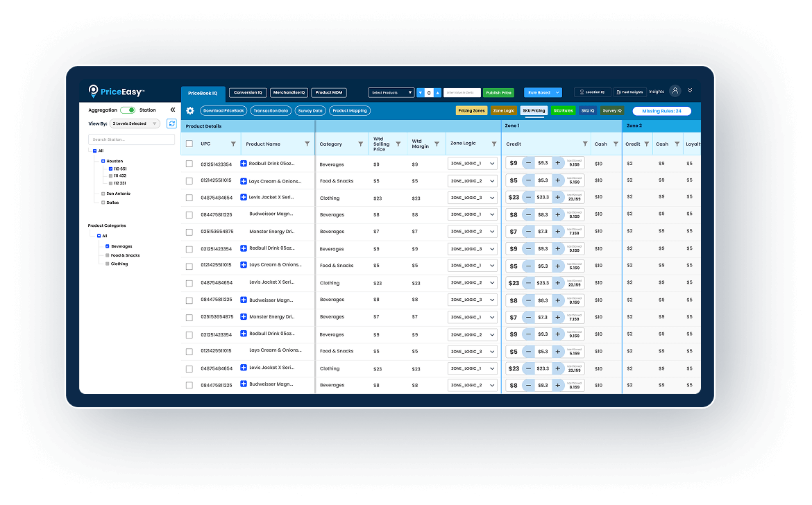Click the filter icon on UPC column
This screenshot has width=812, height=505.
233,144
